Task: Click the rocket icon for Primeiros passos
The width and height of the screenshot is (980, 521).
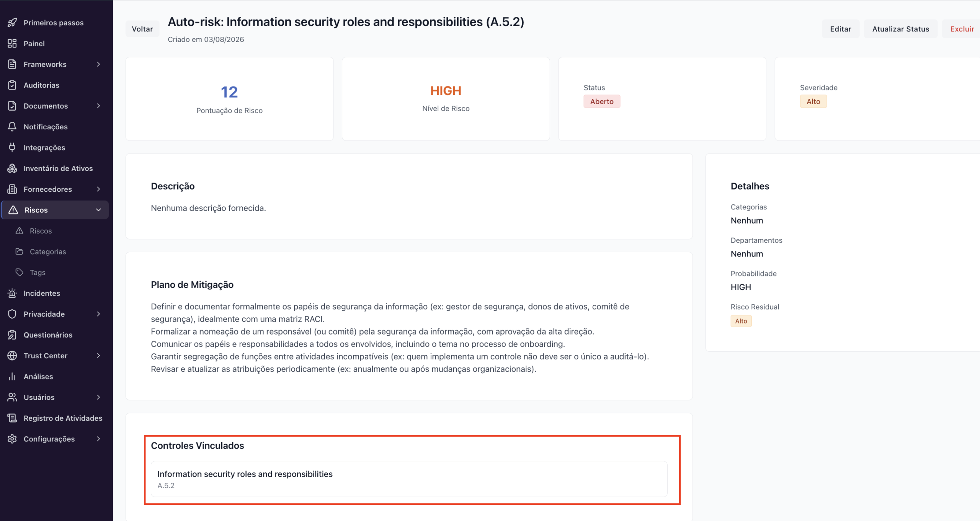Action: pos(12,23)
